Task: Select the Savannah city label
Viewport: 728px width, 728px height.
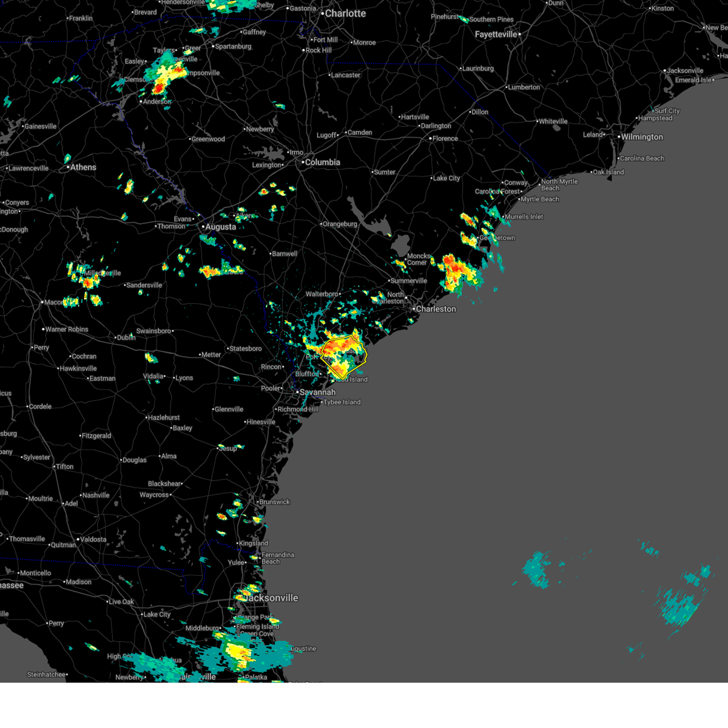Action: pos(317,393)
